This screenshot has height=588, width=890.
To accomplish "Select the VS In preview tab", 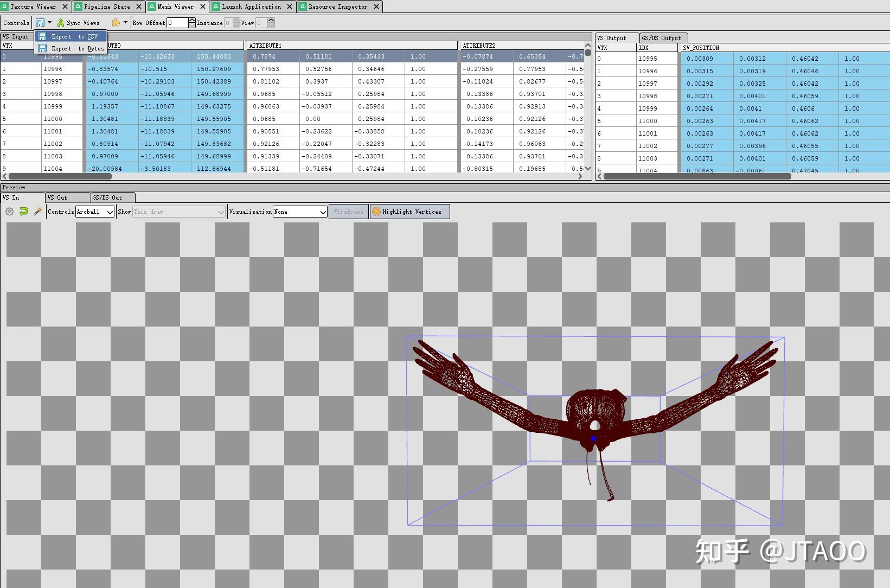I will click(22, 197).
